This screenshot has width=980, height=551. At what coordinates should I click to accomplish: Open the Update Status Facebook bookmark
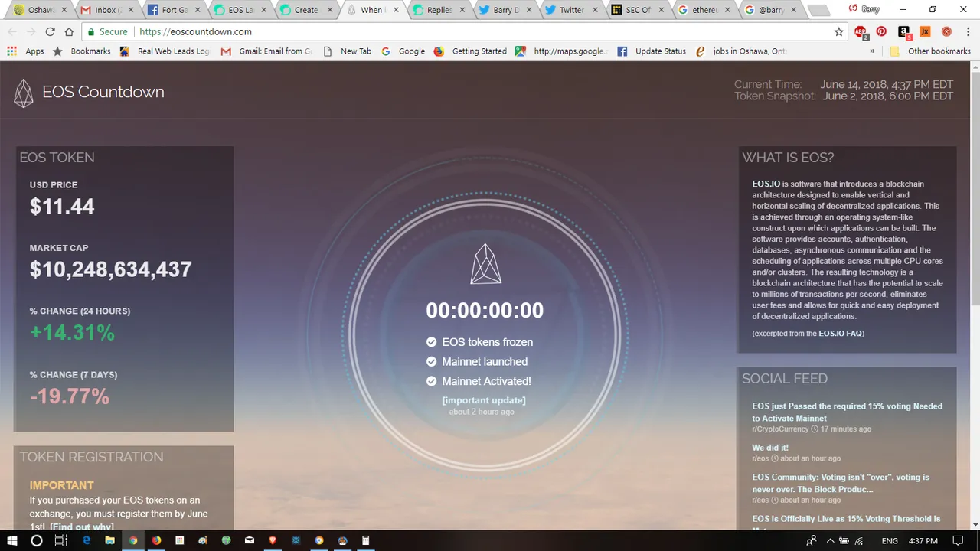click(652, 51)
